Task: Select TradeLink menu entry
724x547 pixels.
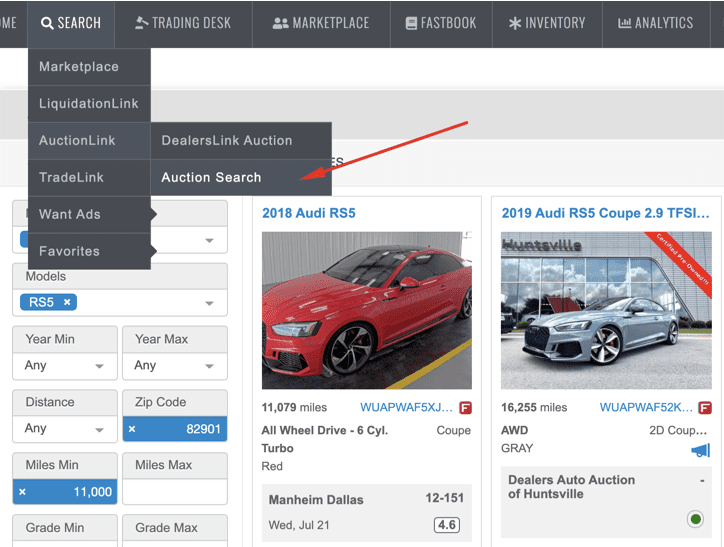Action: coord(90,177)
